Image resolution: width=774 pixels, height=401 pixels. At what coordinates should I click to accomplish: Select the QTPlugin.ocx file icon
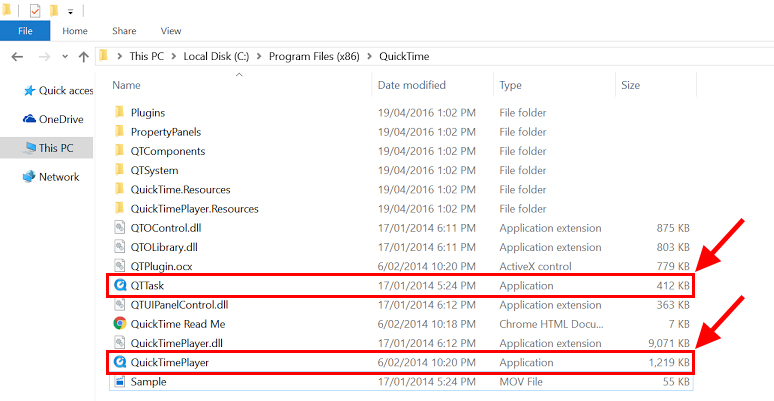(x=121, y=266)
